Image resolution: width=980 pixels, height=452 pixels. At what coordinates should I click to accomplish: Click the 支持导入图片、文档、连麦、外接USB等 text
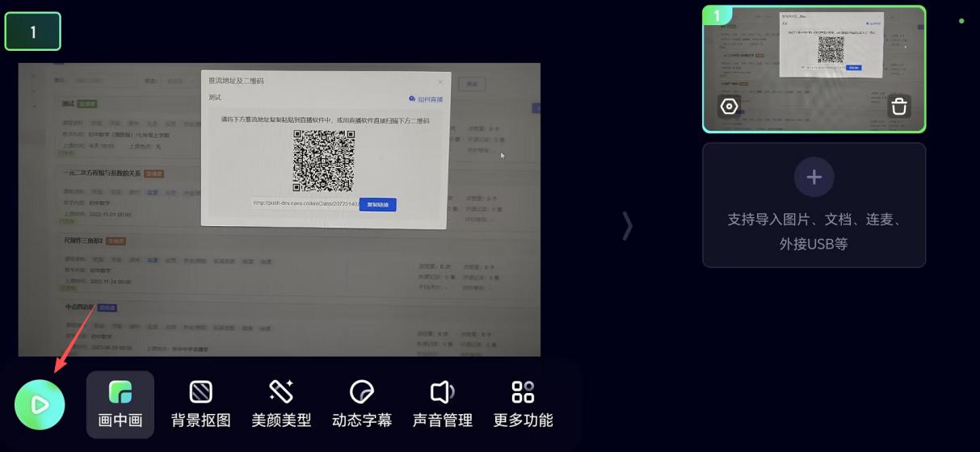click(x=814, y=232)
